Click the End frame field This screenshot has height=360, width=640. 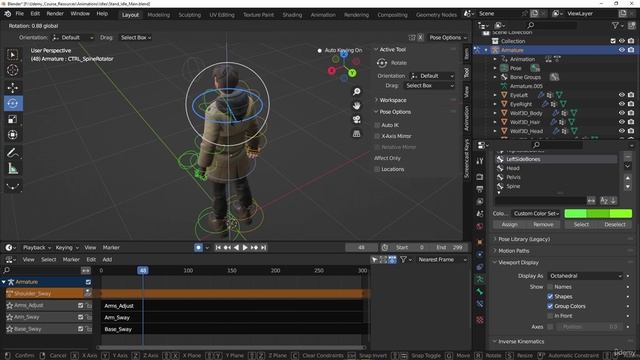(x=449, y=247)
